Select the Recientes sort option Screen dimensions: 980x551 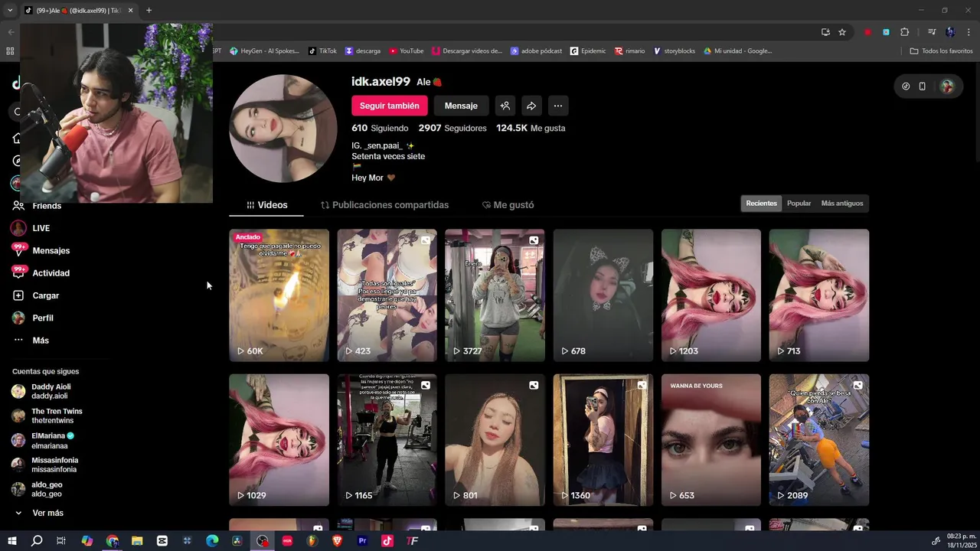click(x=761, y=204)
